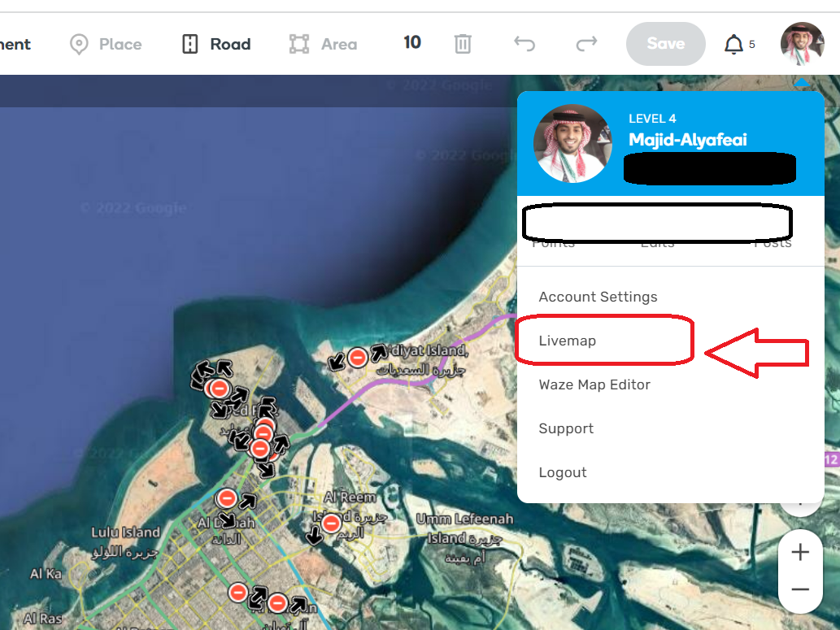Choose Logout from the user menu
Screen dimensions: 840x630
tap(563, 472)
